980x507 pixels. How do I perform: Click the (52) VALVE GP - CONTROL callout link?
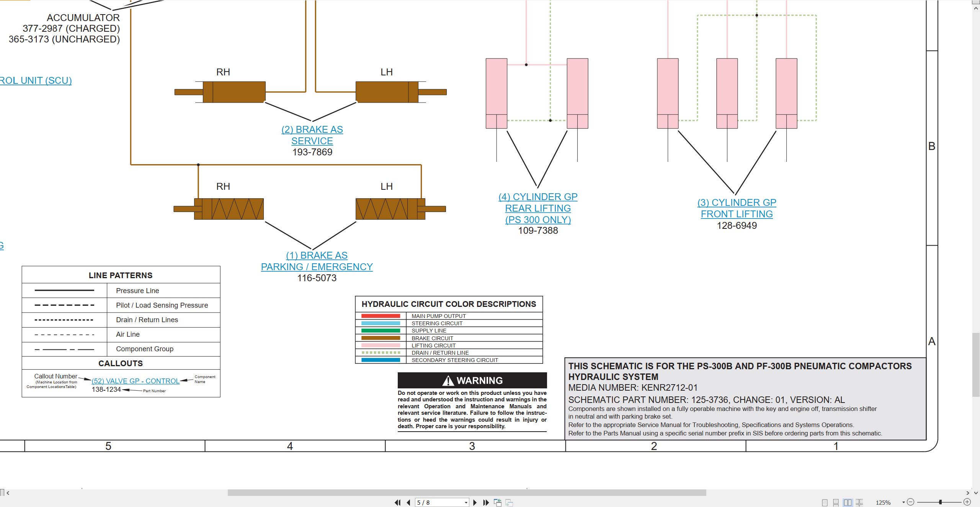coord(136,381)
